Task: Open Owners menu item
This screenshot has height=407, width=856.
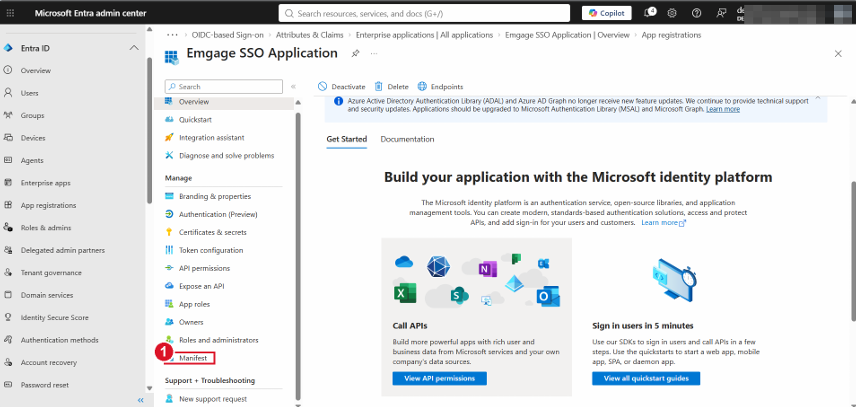Action: (x=191, y=322)
